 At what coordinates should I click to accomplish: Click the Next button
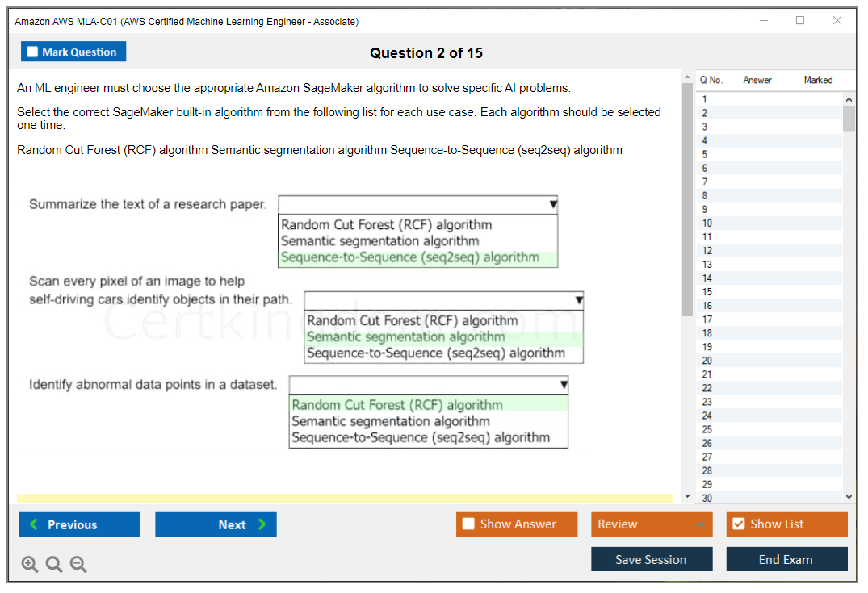216,524
